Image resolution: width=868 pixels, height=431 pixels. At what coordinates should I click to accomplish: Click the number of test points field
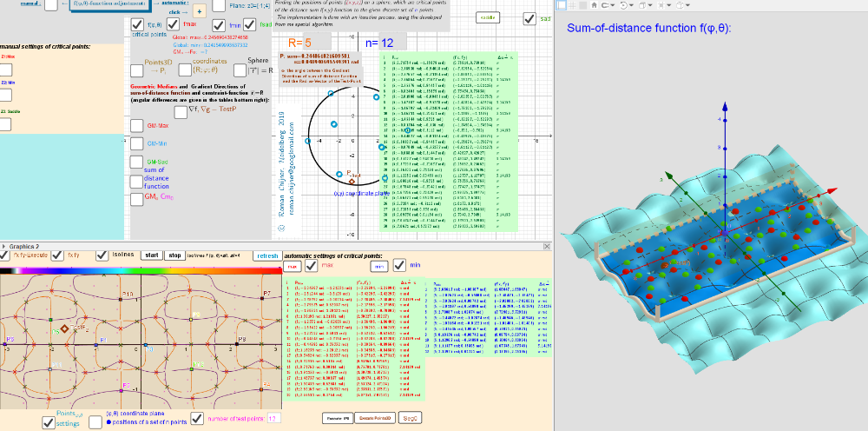click(274, 418)
